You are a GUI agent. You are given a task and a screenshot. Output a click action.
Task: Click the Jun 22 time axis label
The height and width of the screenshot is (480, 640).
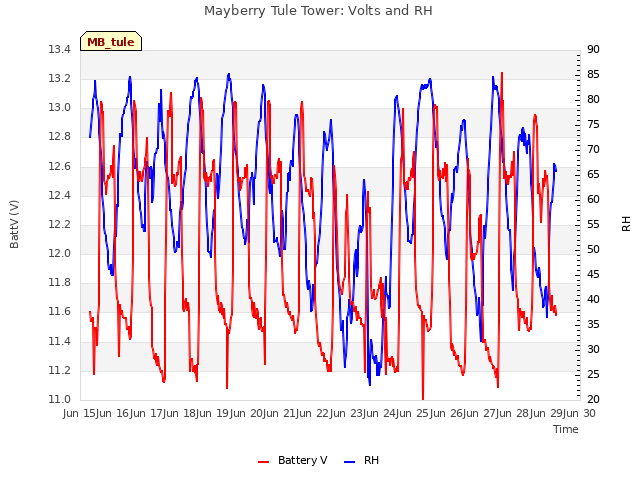click(x=314, y=414)
